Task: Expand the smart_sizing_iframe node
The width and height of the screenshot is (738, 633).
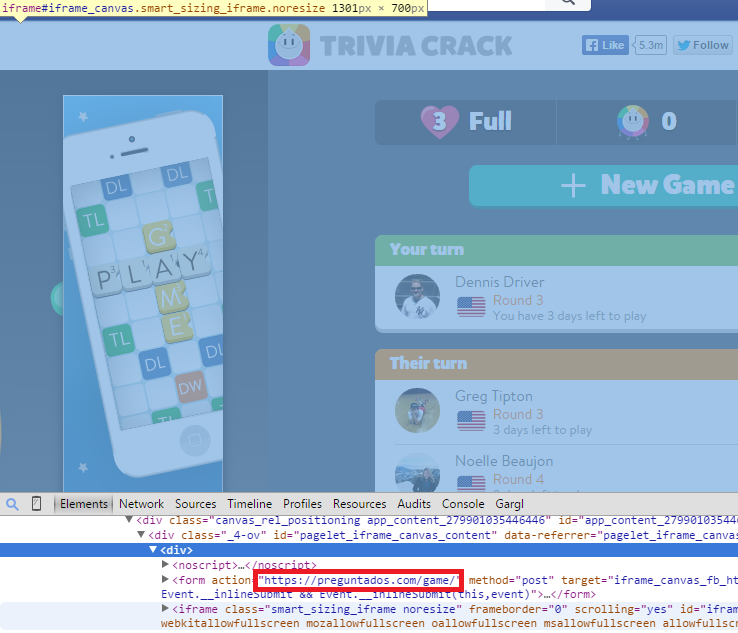Action: [x=166, y=608]
